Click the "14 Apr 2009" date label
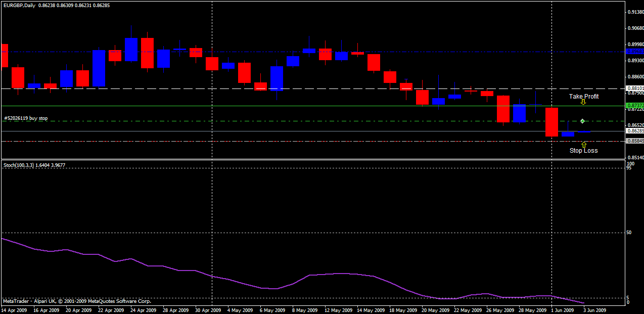The height and width of the screenshot is (314, 644). [x=15, y=310]
